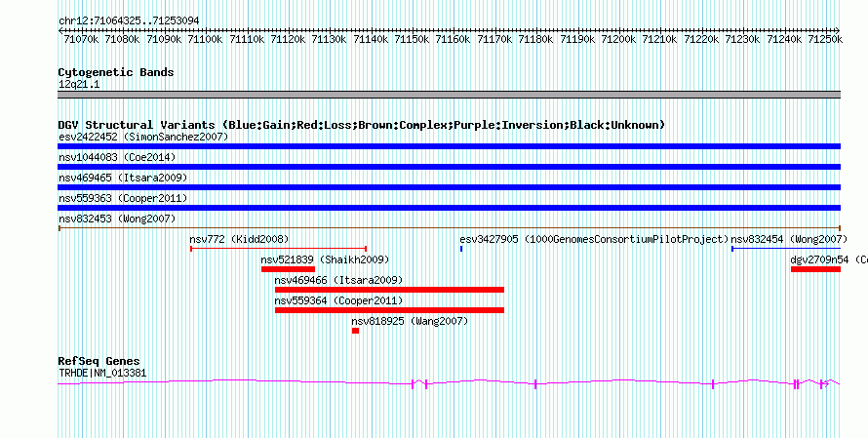Click the nsv559363 (Cooper2011) label
Image resolution: width=868 pixels, height=438 pixels.
click(x=123, y=198)
